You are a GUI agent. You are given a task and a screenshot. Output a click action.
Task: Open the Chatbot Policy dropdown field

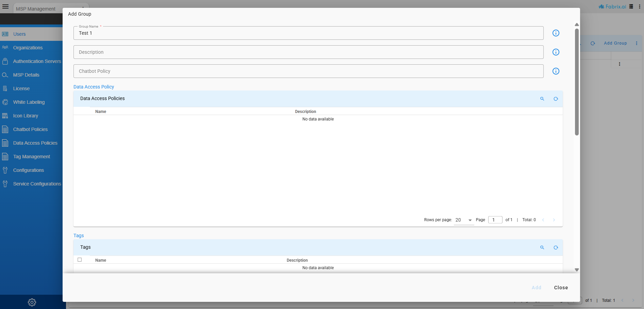pyautogui.click(x=308, y=71)
